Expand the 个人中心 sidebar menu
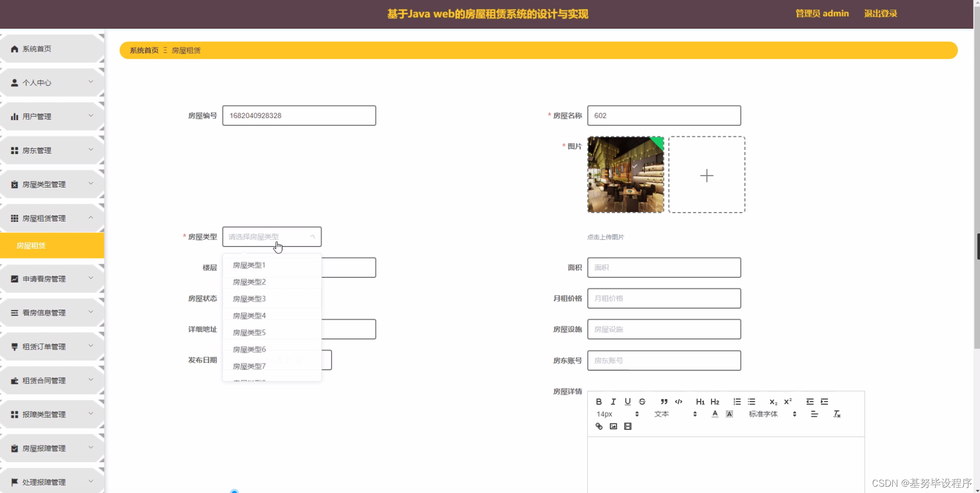980x493 pixels. pos(52,82)
